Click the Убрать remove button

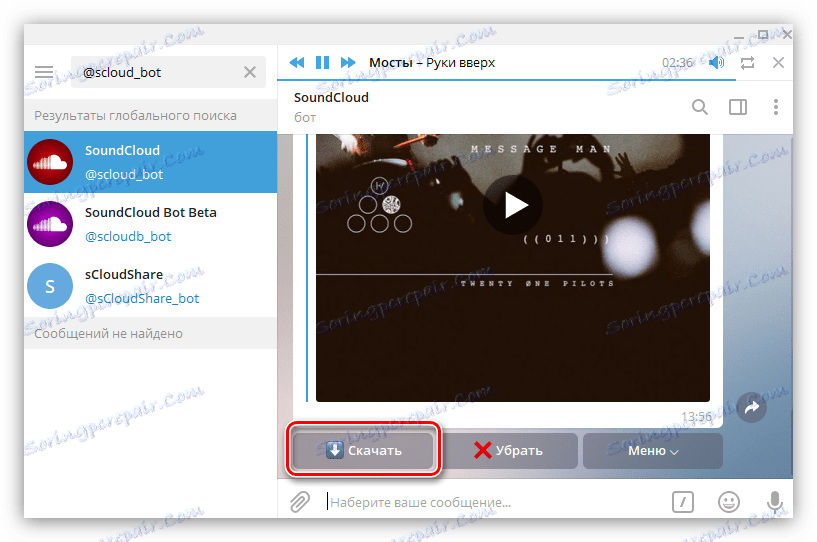click(508, 450)
